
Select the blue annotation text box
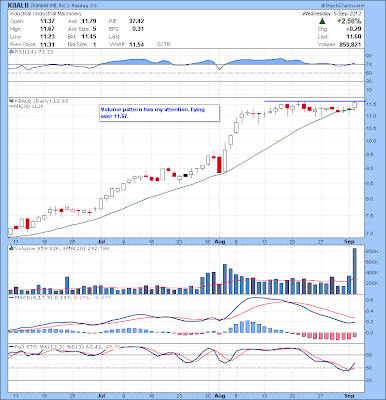tap(160, 113)
